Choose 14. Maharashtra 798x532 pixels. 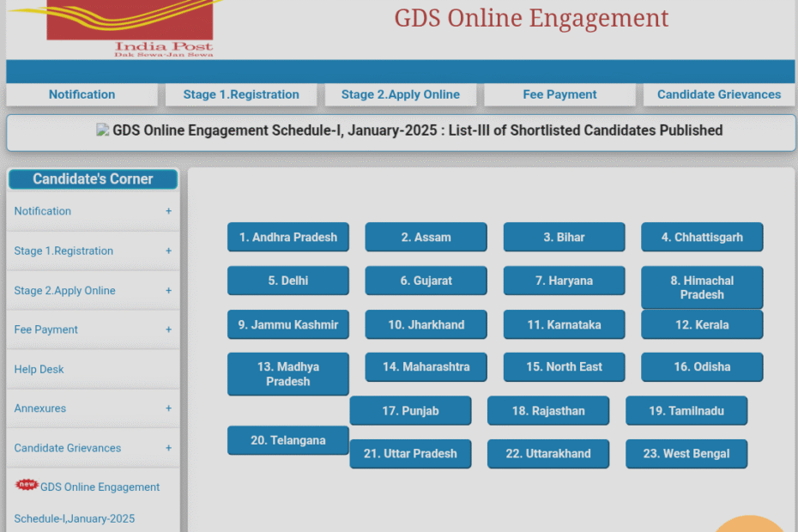pos(426,367)
